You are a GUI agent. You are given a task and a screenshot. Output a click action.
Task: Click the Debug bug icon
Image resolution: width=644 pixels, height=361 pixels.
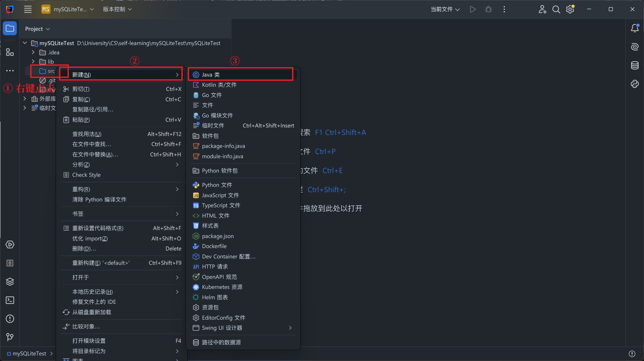click(488, 9)
